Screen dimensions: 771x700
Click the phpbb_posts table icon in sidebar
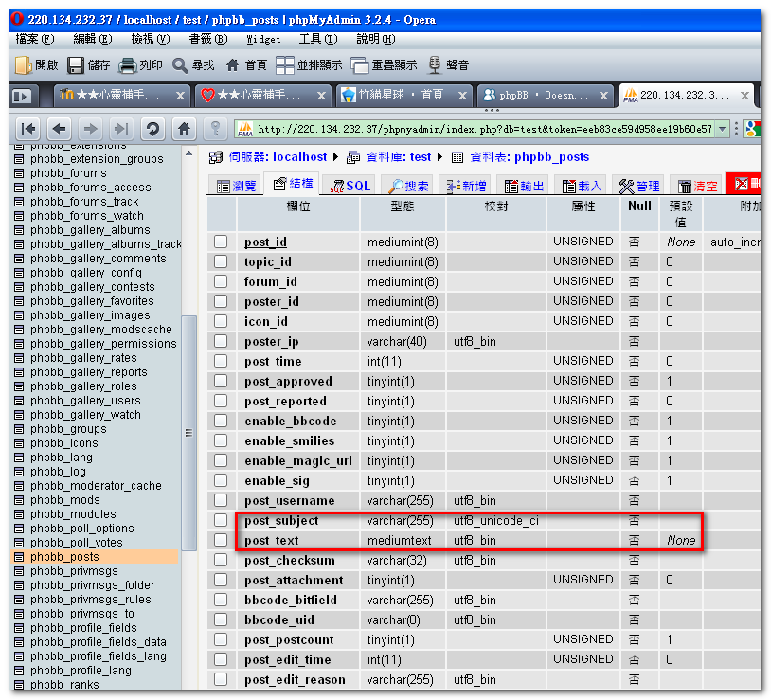point(19,557)
